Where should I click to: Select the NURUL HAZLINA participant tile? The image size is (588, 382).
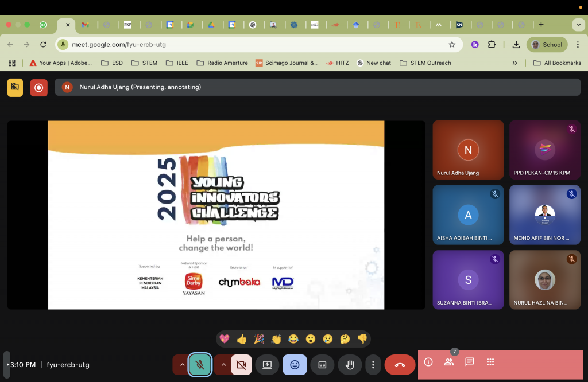[x=545, y=280]
